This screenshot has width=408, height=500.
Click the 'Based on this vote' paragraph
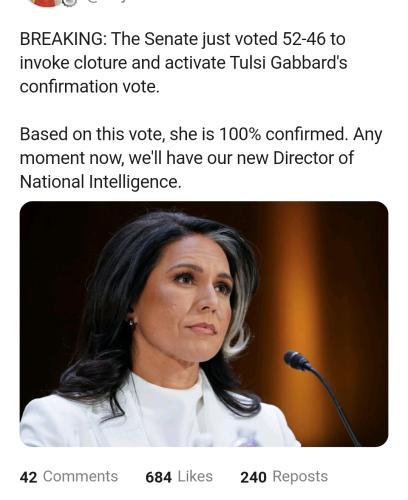[201, 158]
